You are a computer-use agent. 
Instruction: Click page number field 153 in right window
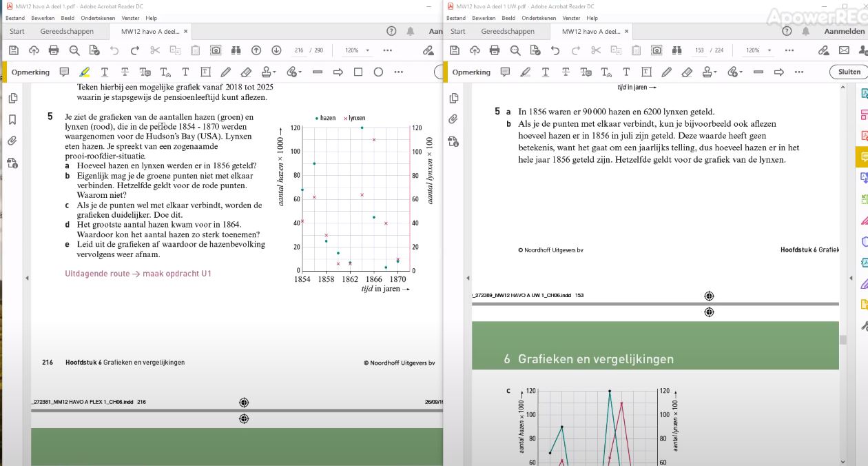tap(699, 50)
